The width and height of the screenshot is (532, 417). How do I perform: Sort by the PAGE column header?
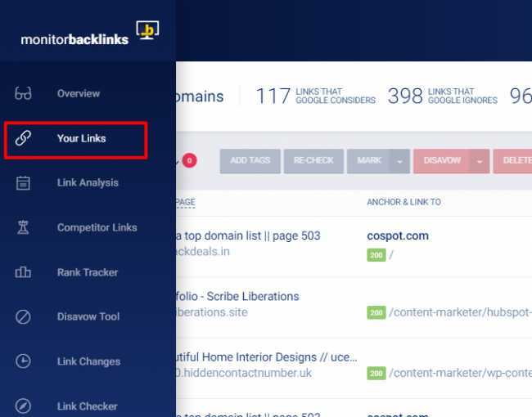[185, 202]
